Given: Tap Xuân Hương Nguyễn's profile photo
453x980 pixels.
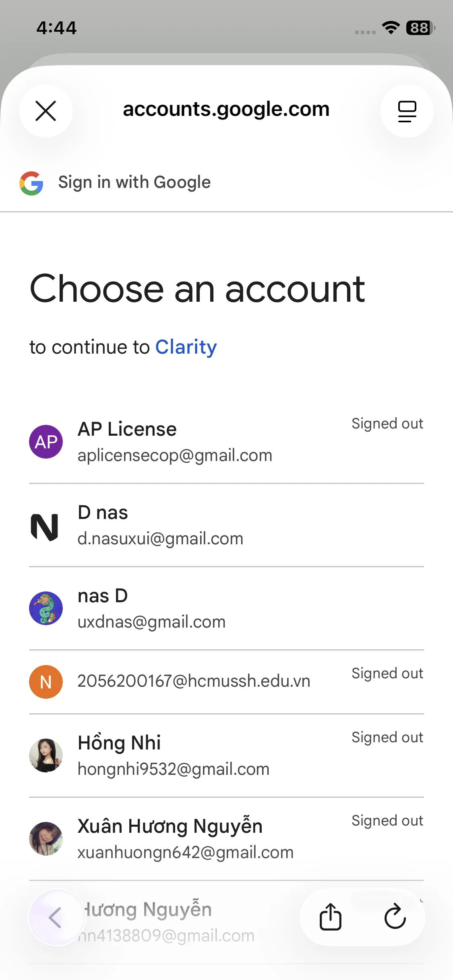Looking at the screenshot, I should coord(46,838).
